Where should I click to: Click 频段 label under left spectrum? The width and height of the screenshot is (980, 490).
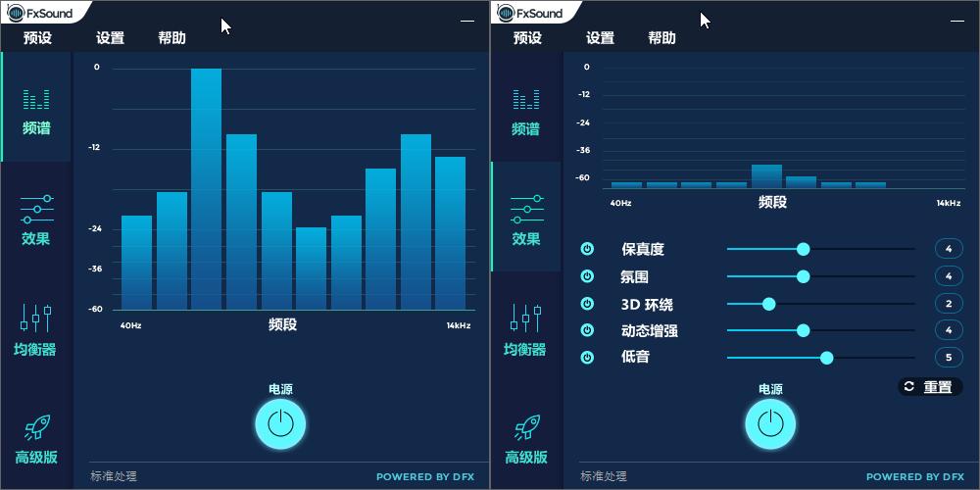point(282,325)
